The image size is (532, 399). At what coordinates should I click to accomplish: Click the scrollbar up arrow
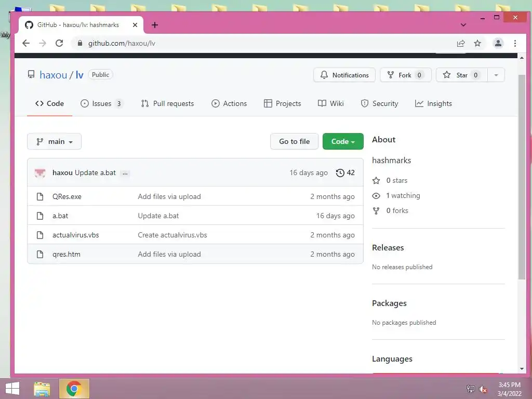click(x=522, y=58)
